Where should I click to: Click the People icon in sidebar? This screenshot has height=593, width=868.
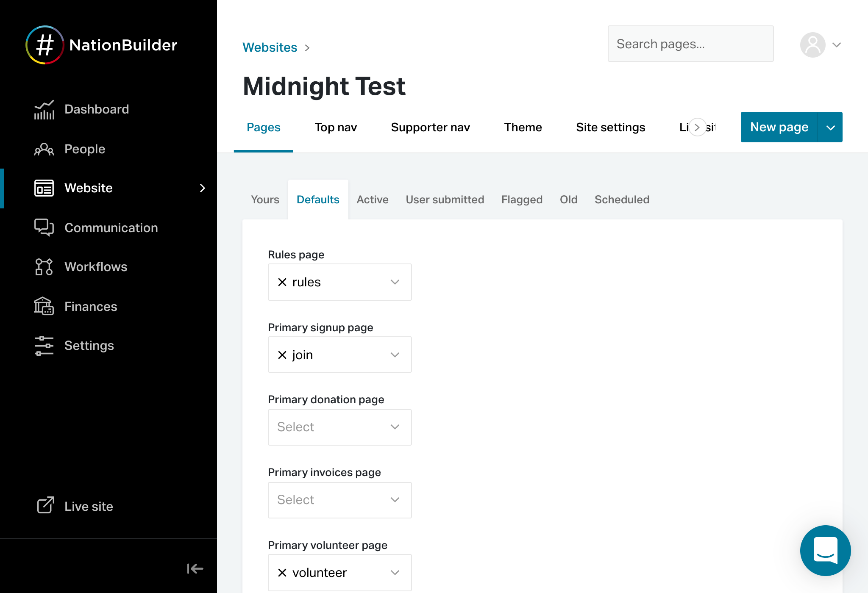coord(44,148)
